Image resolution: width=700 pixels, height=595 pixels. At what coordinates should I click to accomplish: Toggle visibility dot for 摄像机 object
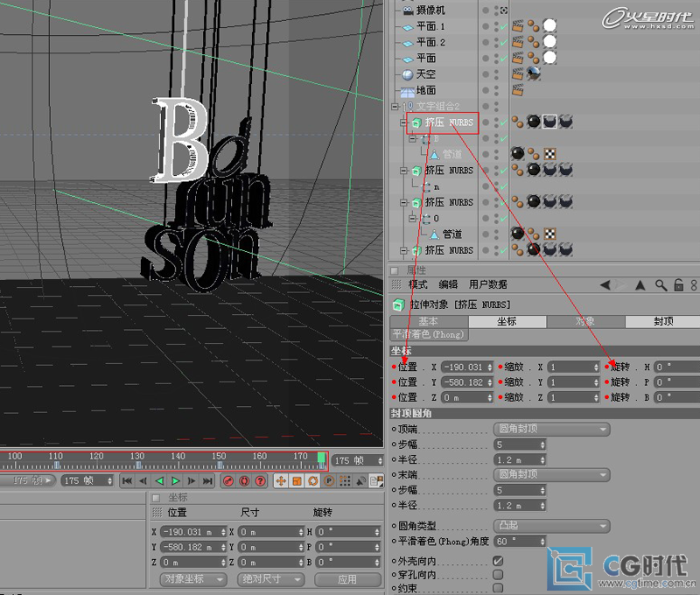[486, 10]
